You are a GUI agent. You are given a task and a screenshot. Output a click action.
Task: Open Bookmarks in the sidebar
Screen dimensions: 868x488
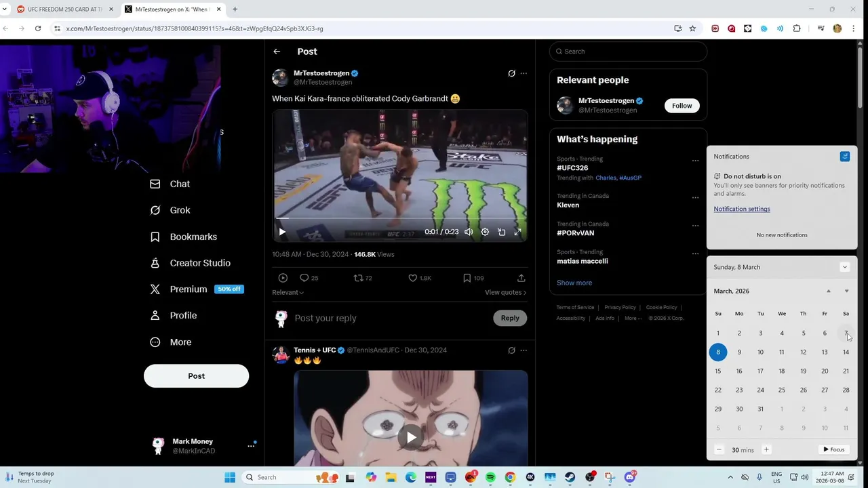(184, 237)
